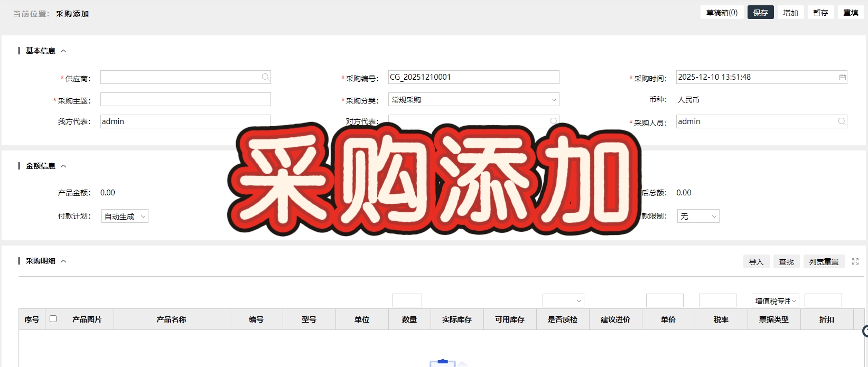Focus the 供应商 input field
Image resolution: width=868 pixels, height=367 pixels.
185,77
